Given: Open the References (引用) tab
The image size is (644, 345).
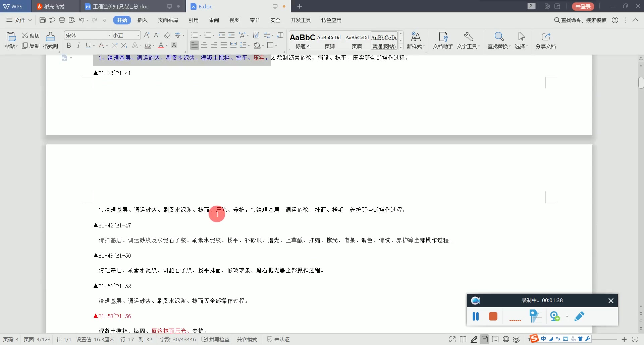Looking at the screenshot, I should [x=194, y=20].
